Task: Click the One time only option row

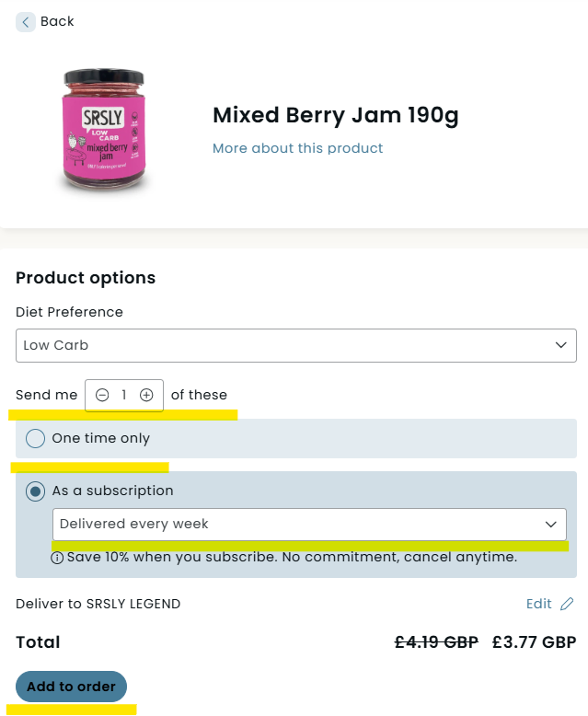Action: click(295, 438)
